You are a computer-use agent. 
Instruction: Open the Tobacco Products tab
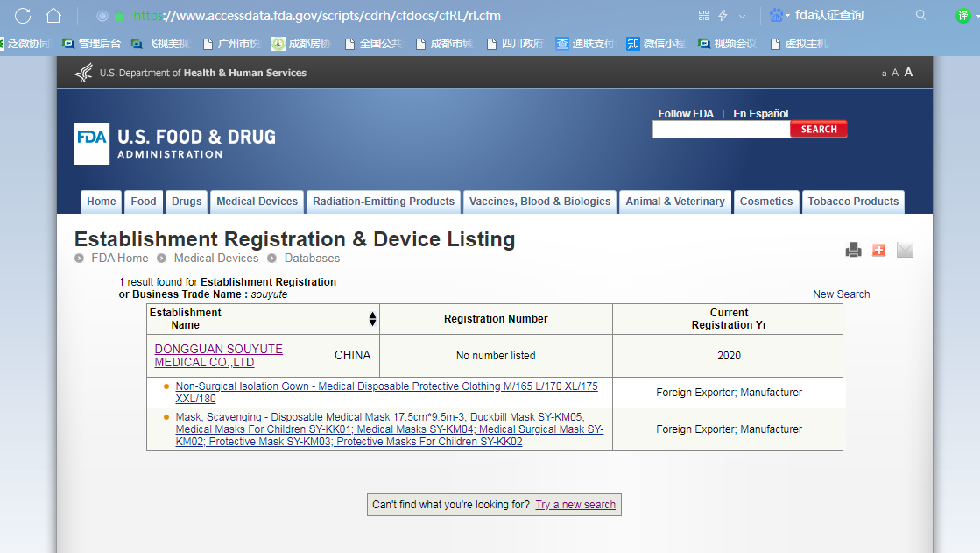(853, 202)
